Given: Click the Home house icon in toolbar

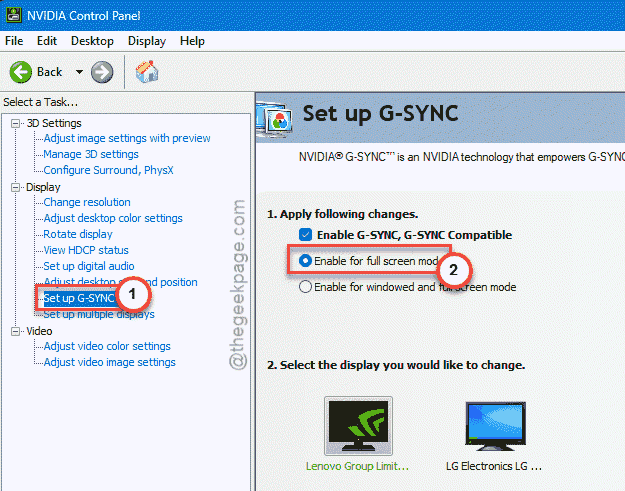Looking at the screenshot, I should click(147, 72).
